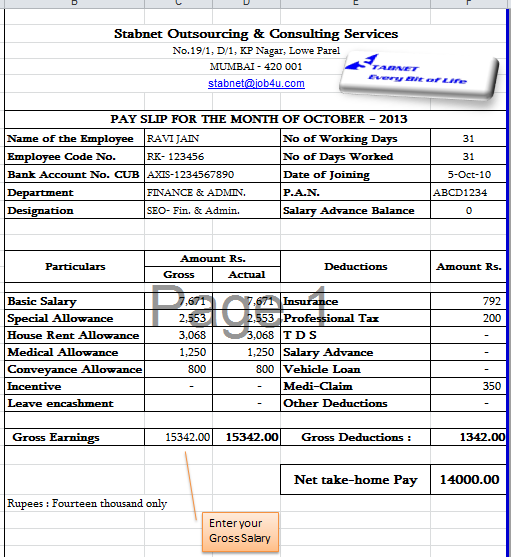Click the 'Other Deductions' label
511x557 pixels.
pyautogui.click(x=335, y=404)
